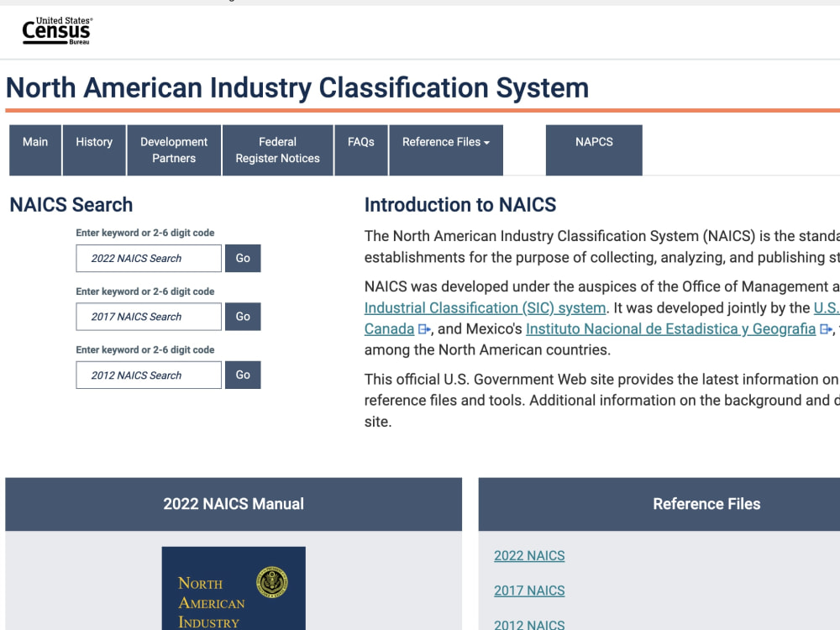This screenshot has width=840, height=630.
Task: Open the Canada link
Action: (x=389, y=329)
